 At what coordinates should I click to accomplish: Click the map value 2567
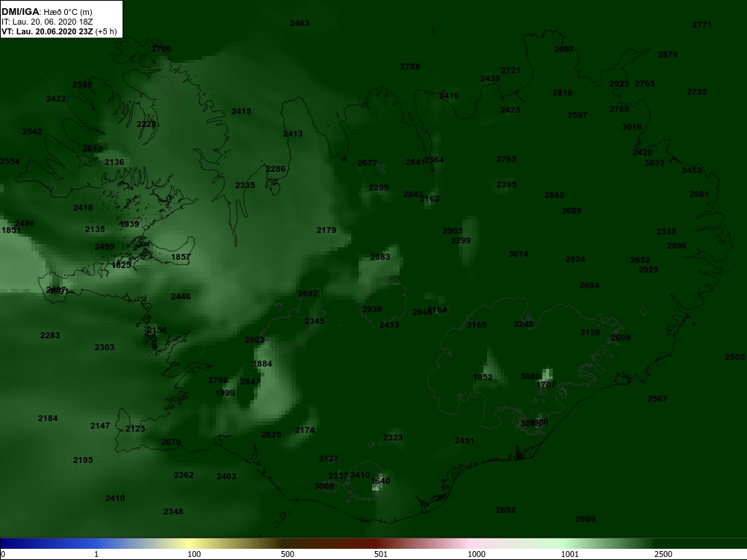[x=657, y=399]
